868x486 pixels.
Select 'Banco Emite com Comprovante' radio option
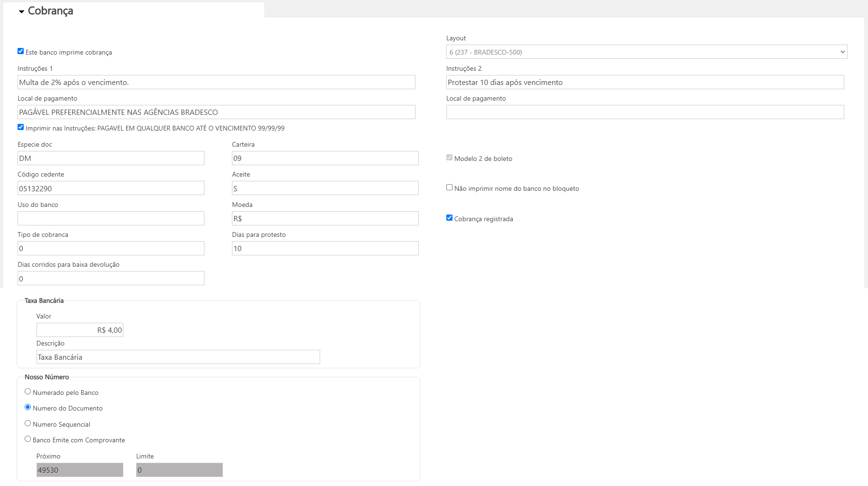click(28, 439)
